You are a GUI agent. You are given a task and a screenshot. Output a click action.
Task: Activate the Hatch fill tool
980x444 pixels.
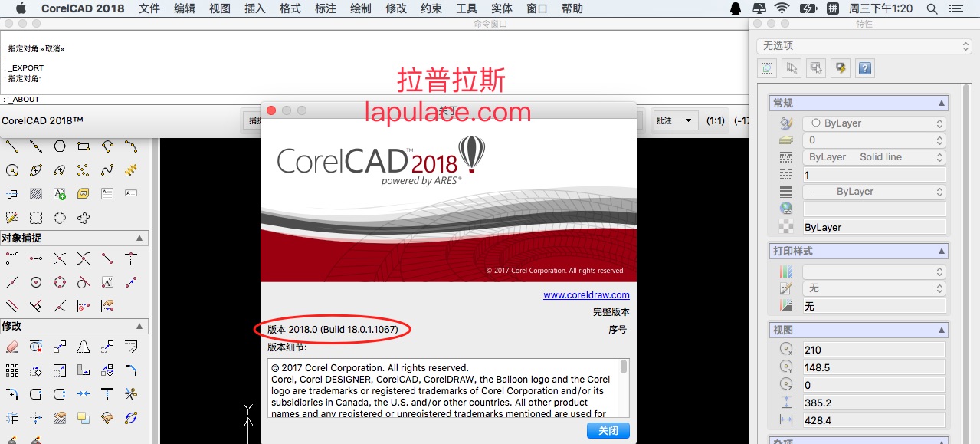pos(36,193)
